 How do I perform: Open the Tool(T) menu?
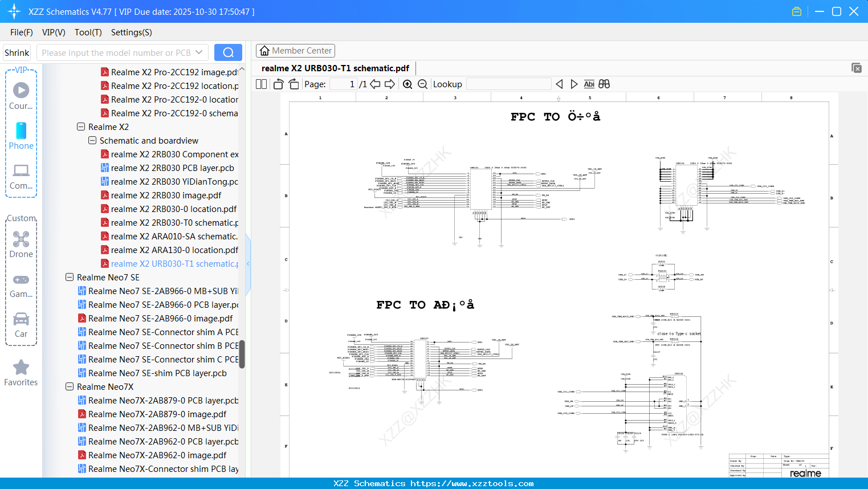pyautogui.click(x=88, y=32)
